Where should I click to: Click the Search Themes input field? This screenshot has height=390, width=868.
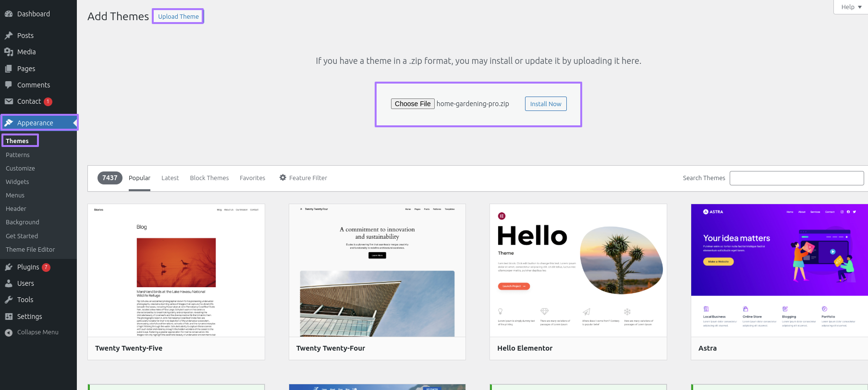point(796,178)
